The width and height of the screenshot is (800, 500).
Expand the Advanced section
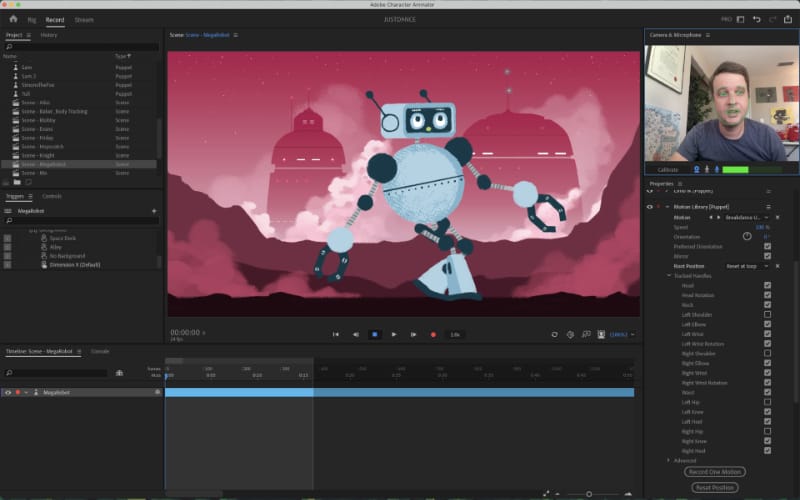click(x=669, y=460)
